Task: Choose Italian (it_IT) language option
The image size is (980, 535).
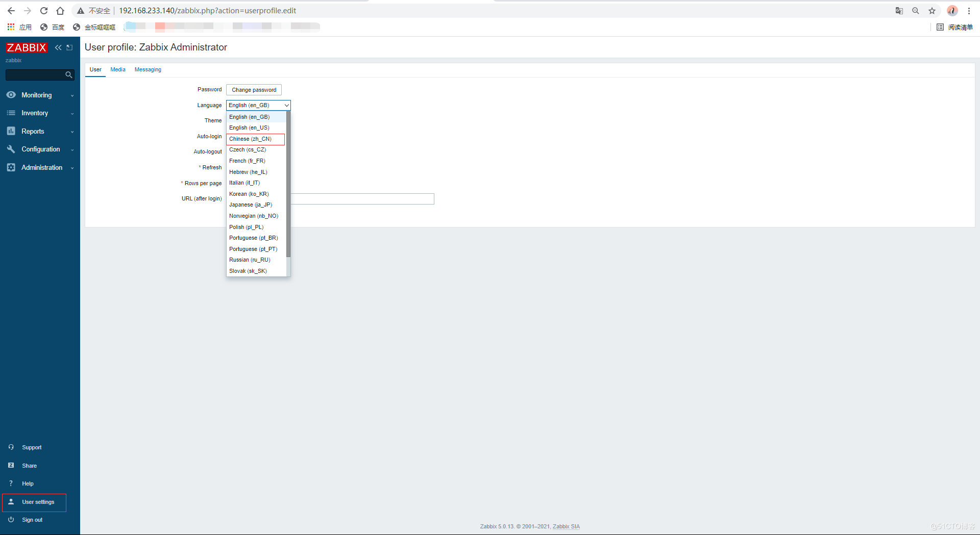Action: pos(256,183)
